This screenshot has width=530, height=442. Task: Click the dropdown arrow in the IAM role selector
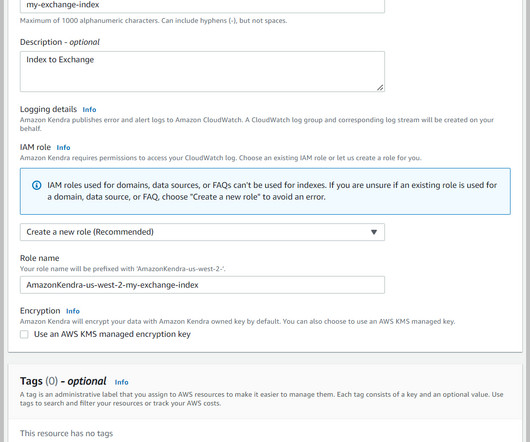[x=374, y=232]
